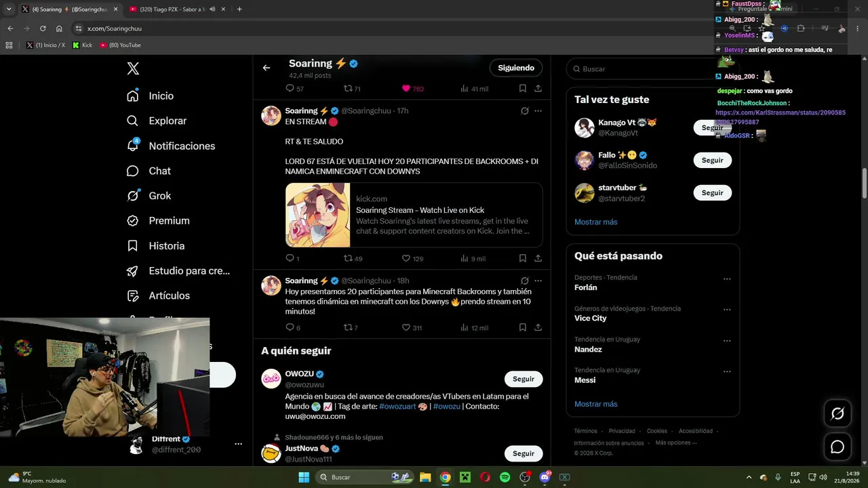Bookmark the EN STREAM post

(523, 258)
